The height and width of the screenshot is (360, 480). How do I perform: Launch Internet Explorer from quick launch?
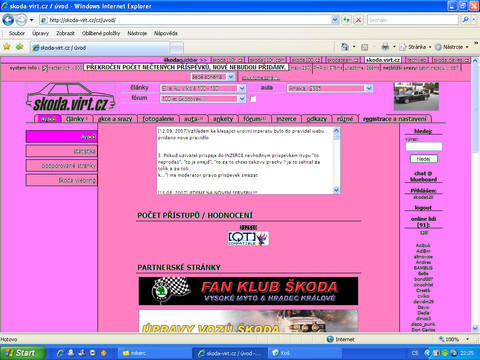[x=60, y=353]
